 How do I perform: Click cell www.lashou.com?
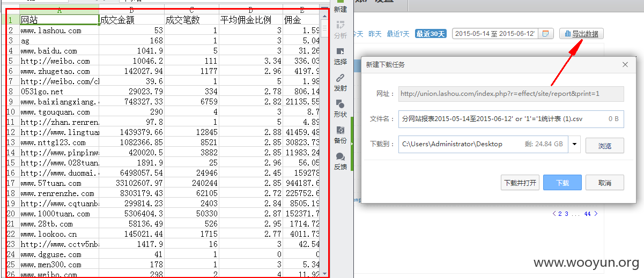point(59,31)
